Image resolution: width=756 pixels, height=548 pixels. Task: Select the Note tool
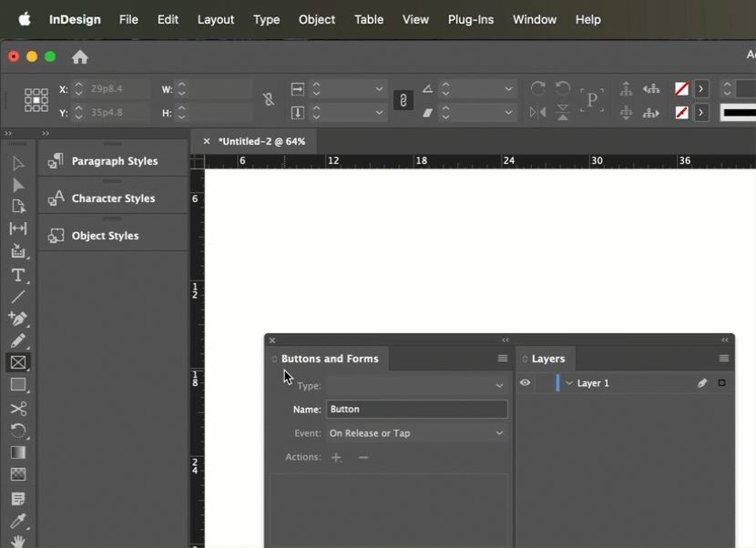coord(18,499)
